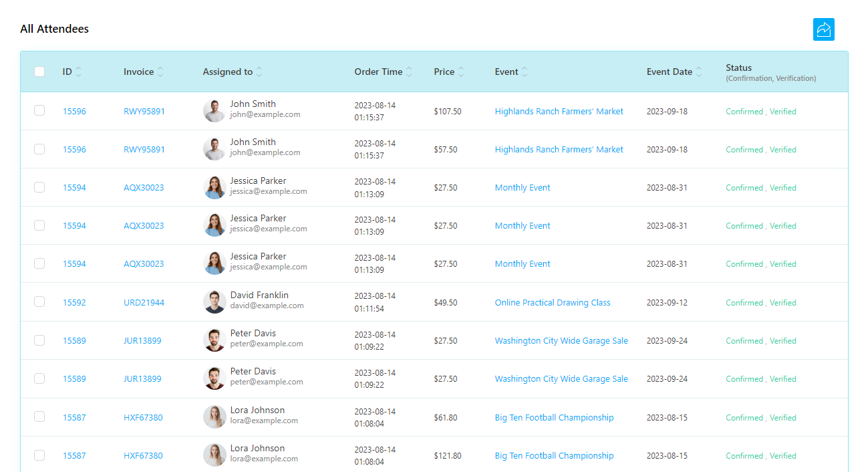Click the price $61.80
This screenshot has height=472, width=868.
[x=446, y=418]
